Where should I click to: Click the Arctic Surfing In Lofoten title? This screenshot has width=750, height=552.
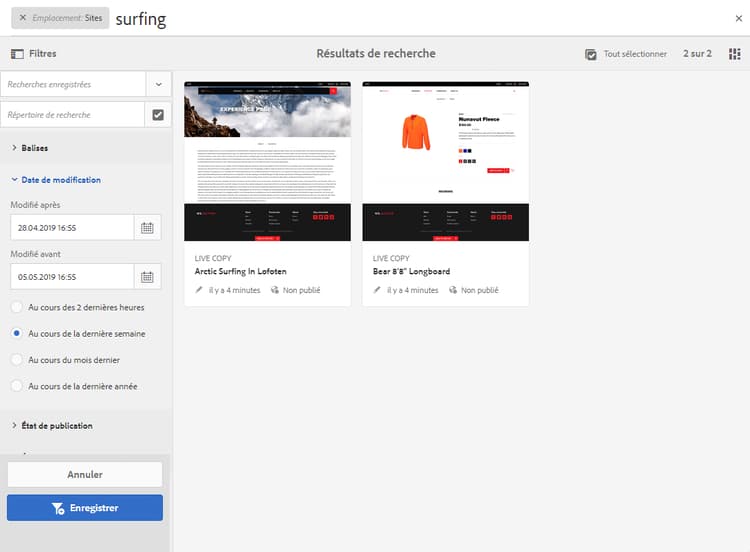pyautogui.click(x=241, y=271)
